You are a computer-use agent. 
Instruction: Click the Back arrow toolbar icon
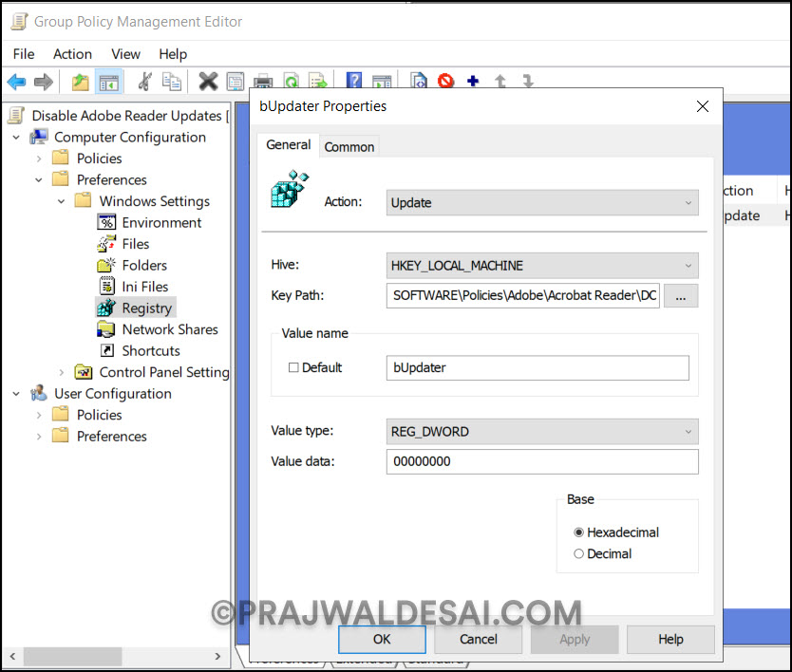17,82
